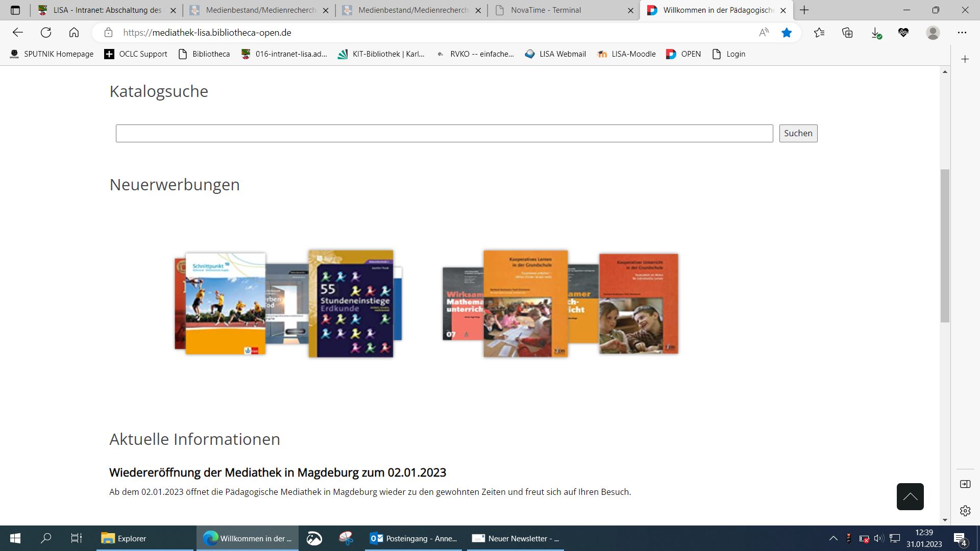Screen dimensions: 980x551
Task: Open Edge sidebar settings gear
Action: pyautogui.click(x=965, y=511)
